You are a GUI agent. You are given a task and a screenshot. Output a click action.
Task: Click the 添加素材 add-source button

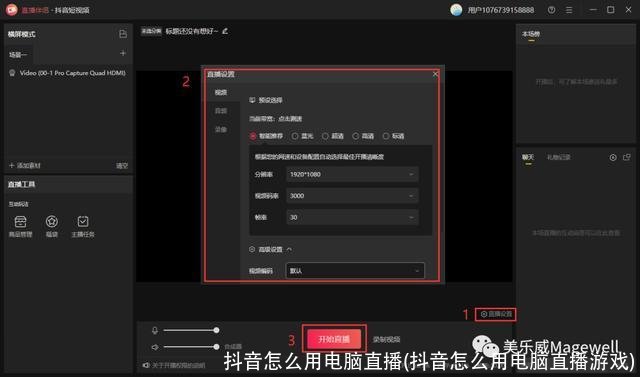point(25,165)
